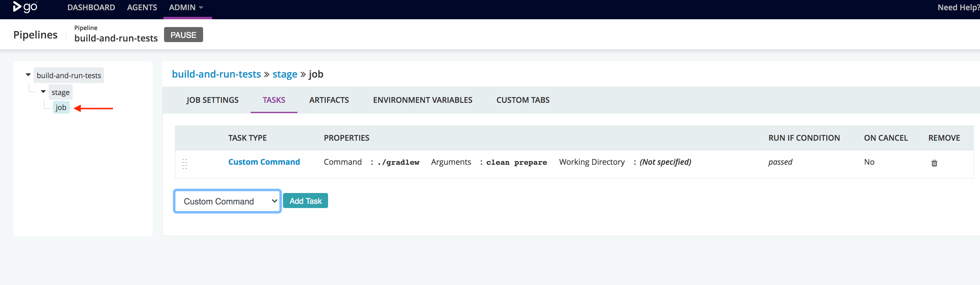This screenshot has width=980, height=285.
Task: Select build-and-run-tests in the pipeline tree
Action: coord(69,75)
